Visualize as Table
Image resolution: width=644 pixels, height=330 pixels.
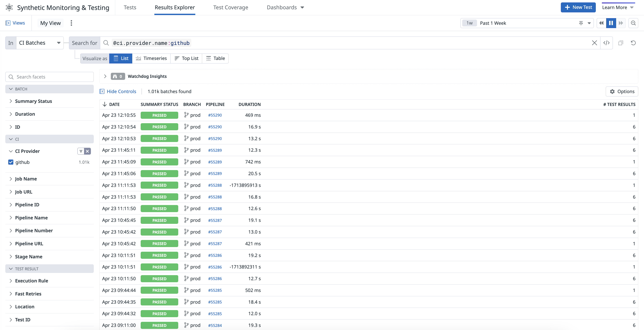215,58
